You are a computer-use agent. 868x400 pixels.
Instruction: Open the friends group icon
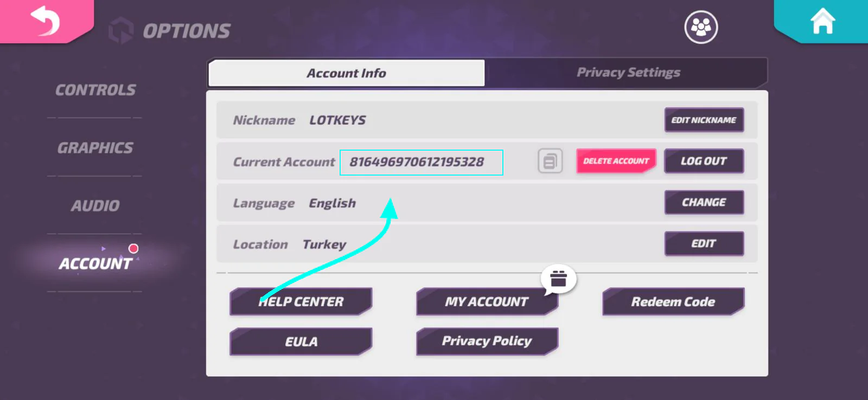point(701,27)
